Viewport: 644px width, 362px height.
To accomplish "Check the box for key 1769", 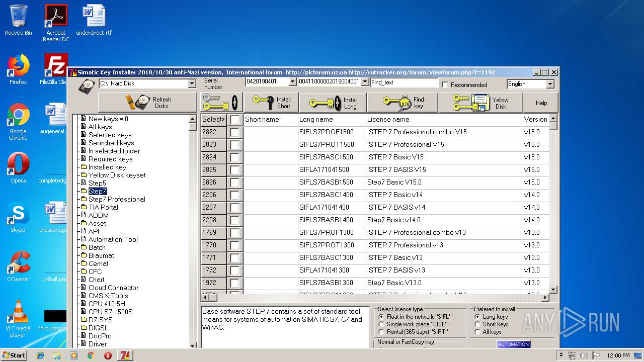I will [x=234, y=233].
